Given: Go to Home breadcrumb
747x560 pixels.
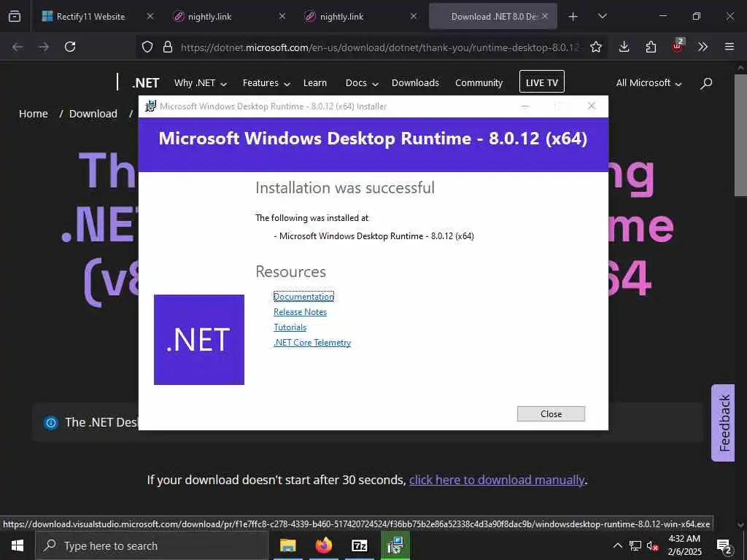Looking at the screenshot, I should (x=34, y=114).
